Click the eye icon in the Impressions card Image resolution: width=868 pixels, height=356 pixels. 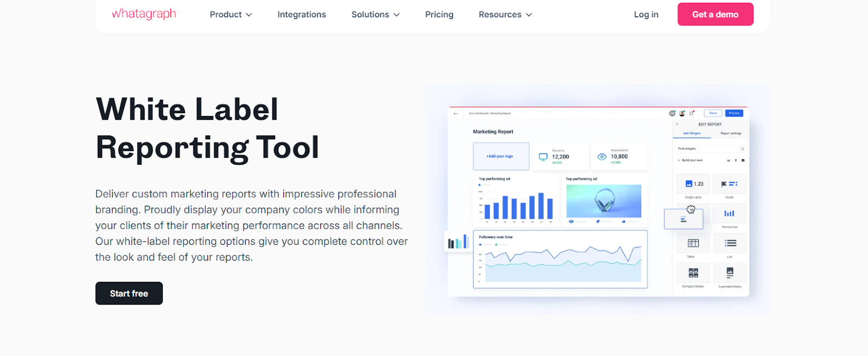tap(602, 157)
